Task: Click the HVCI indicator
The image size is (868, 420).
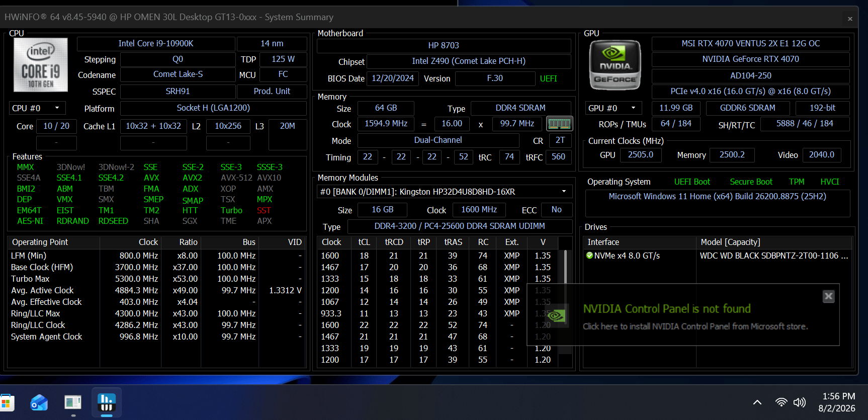Action: (x=830, y=182)
